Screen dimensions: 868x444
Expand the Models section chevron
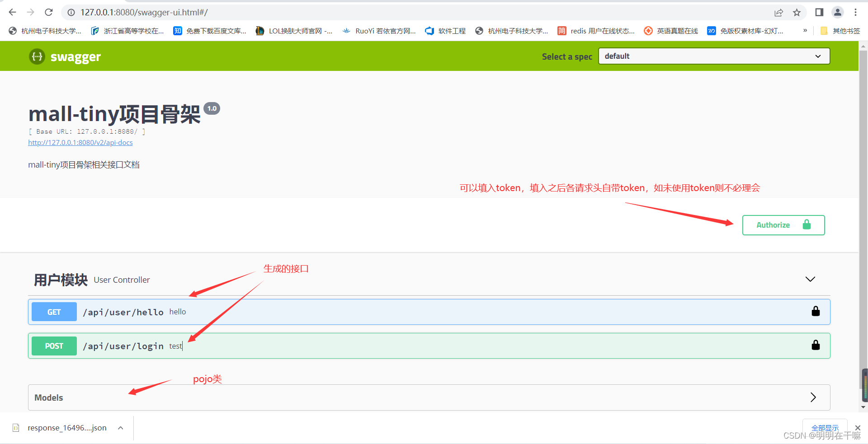(x=813, y=397)
